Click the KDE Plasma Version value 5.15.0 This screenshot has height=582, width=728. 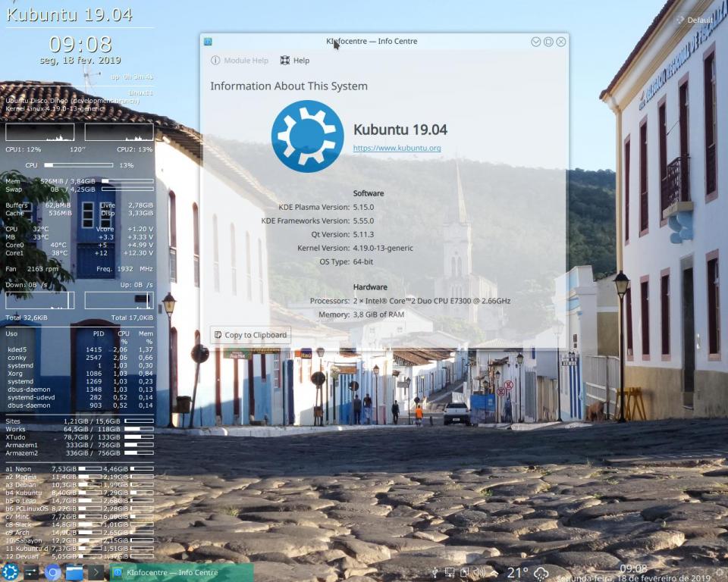pyautogui.click(x=363, y=207)
